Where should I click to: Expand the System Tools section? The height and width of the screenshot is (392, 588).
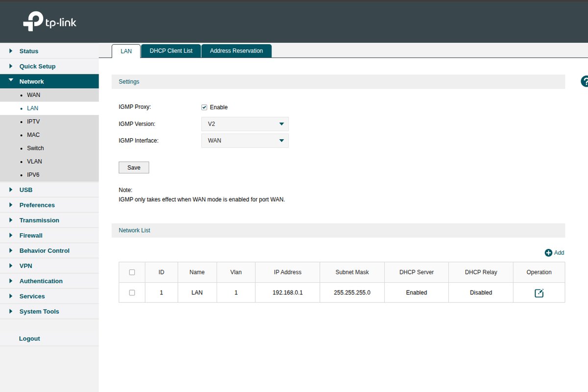click(x=49, y=311)
